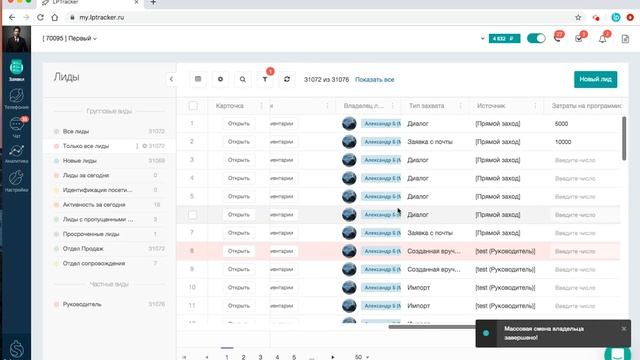Tick the select-all header checkbox
The height and width of the screenshot is (360, 640).
193,106
